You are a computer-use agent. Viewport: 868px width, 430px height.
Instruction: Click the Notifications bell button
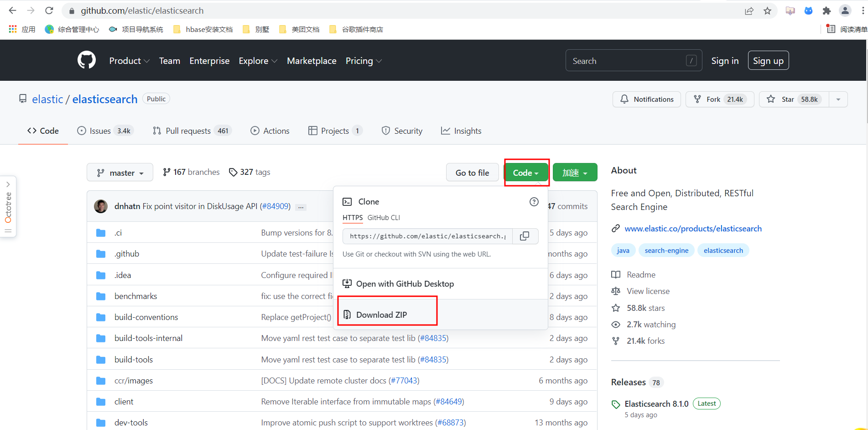[x=646, y=99]
